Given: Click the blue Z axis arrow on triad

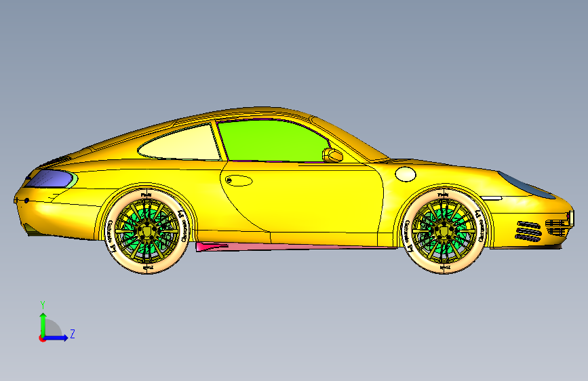Looking at the screenshot, I should [56, 338].
